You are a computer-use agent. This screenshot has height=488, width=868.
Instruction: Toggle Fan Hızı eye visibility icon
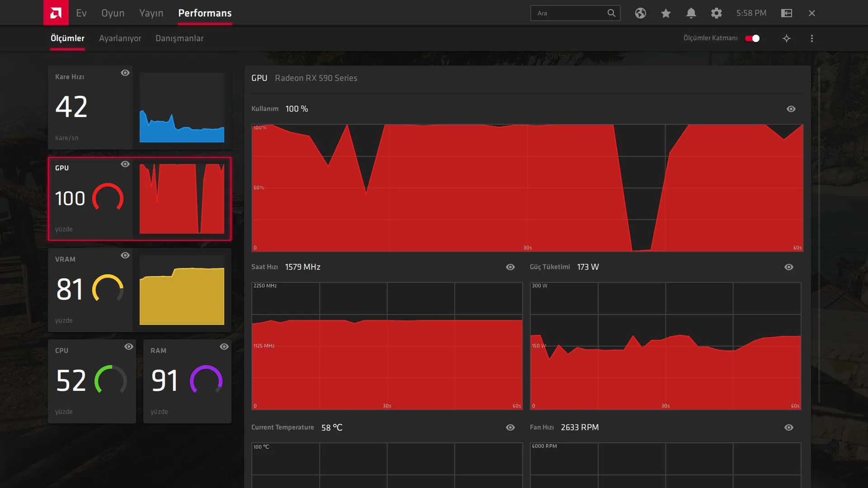tap(789, 427)
